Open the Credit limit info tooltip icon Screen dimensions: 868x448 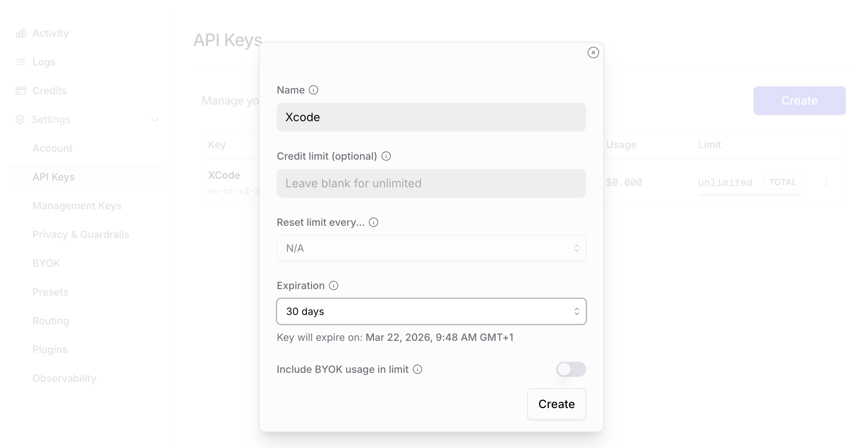click(386, 156)
